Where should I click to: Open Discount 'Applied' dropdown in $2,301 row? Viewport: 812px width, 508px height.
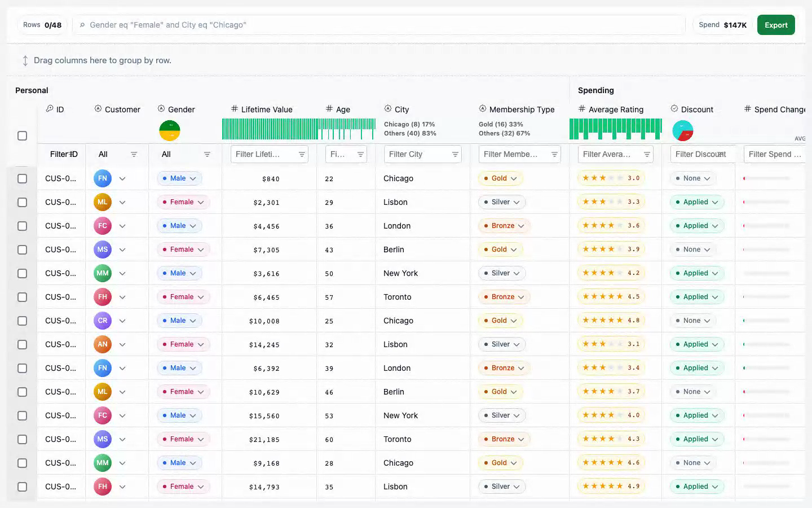[x=697, y=202]
